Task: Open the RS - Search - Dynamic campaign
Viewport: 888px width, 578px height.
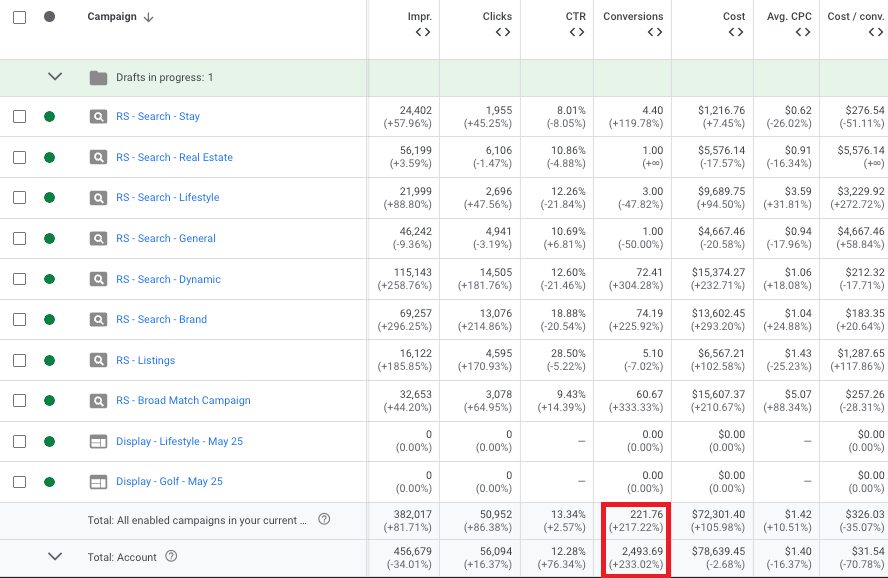Action: pos(168,279)
